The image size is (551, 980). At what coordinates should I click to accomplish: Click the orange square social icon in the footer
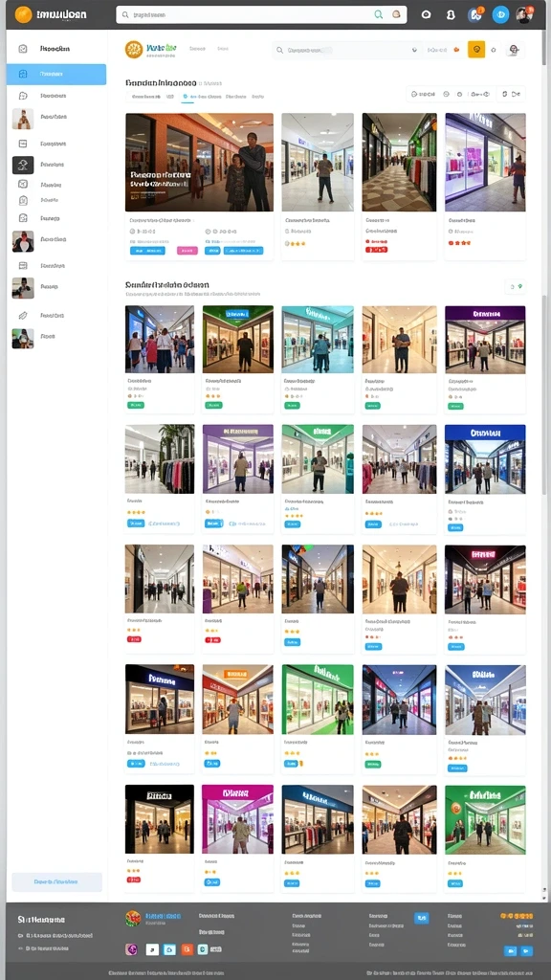[187, 949]
